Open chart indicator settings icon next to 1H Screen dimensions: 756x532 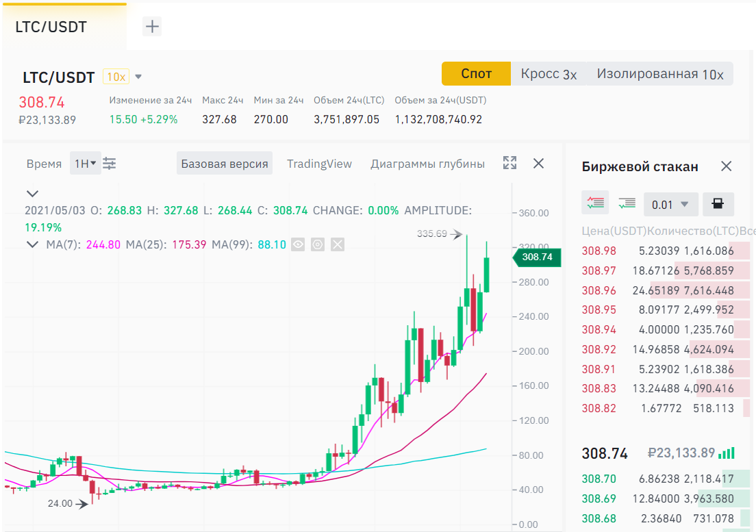pos(110,164)
